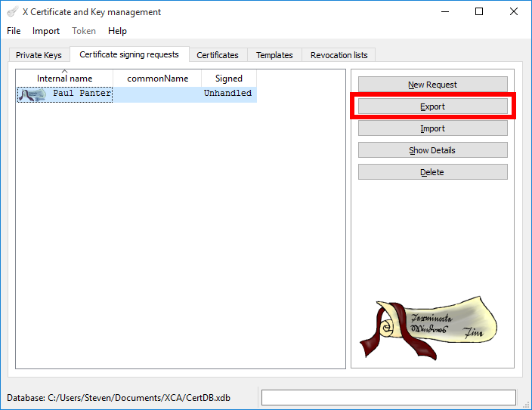The height and width of the screenshot is (410, 532).
Task: Open the File menu
Action: point(14,31)
